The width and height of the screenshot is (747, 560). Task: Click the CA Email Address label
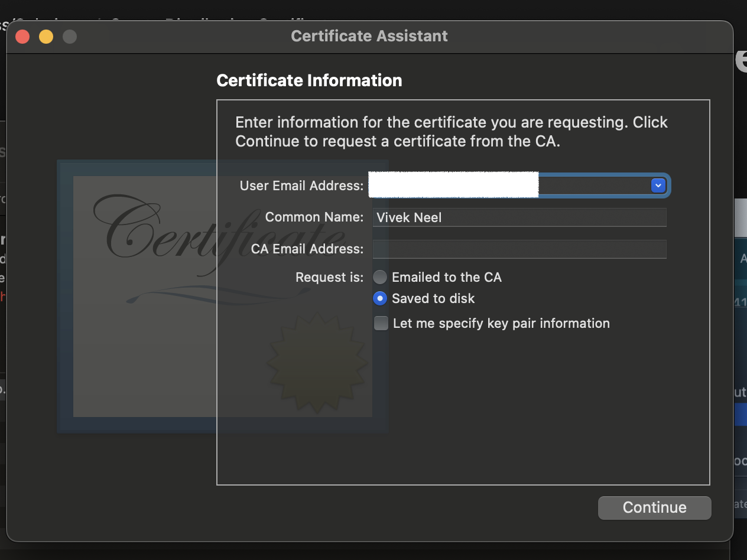(x=307, y=249)
